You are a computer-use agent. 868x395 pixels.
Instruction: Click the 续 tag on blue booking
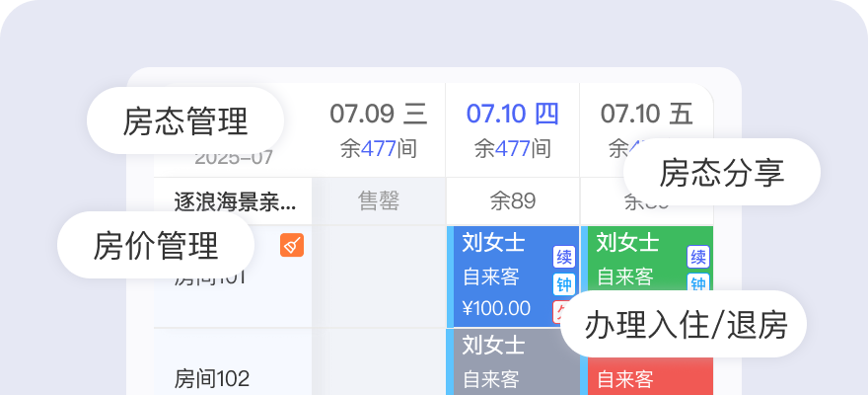tap(564, 257)
